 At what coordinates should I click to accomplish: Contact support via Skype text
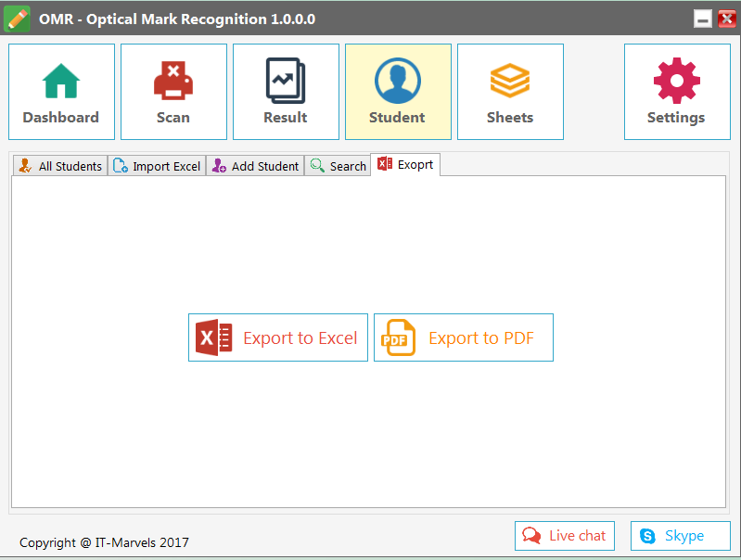[684, 536]
